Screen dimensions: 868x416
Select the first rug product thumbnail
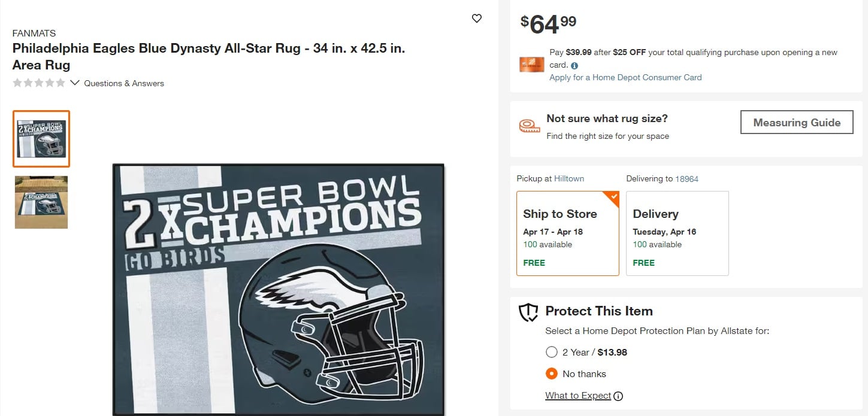click(41, 139)
